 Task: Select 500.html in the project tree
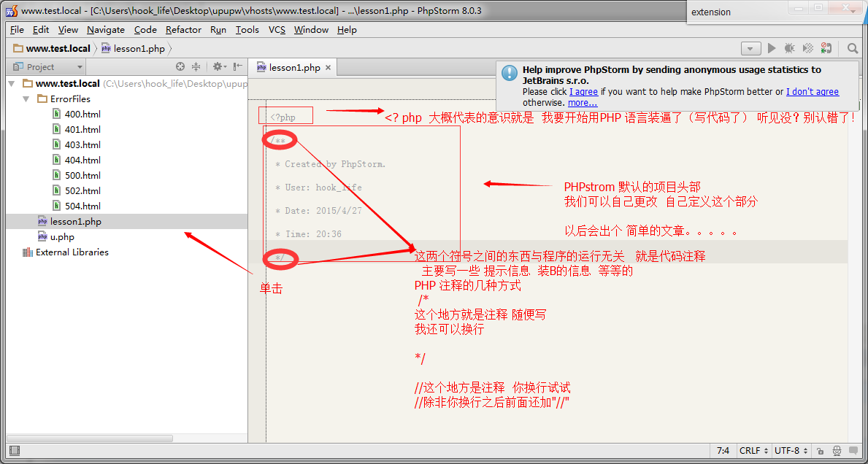pyautogui.click(x=82, y=175)
